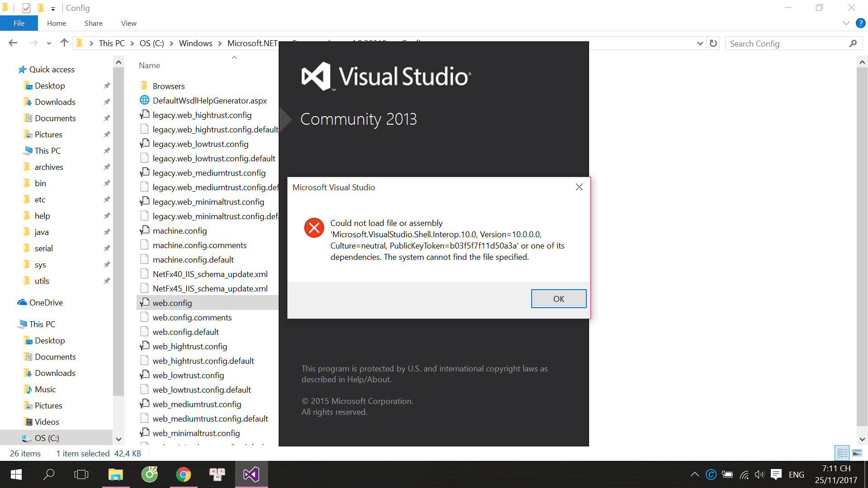Open Explorer help icon

(x=861, y=23)
